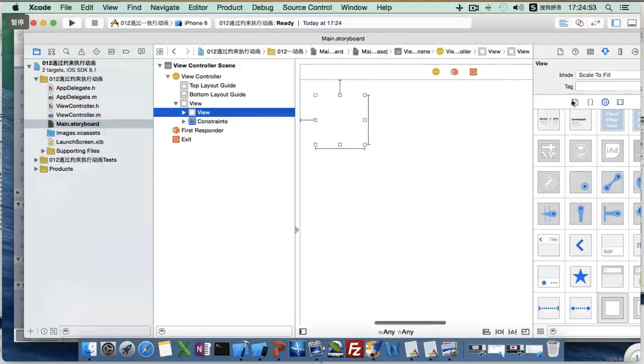Expand the Products folder

pos(36,169)
